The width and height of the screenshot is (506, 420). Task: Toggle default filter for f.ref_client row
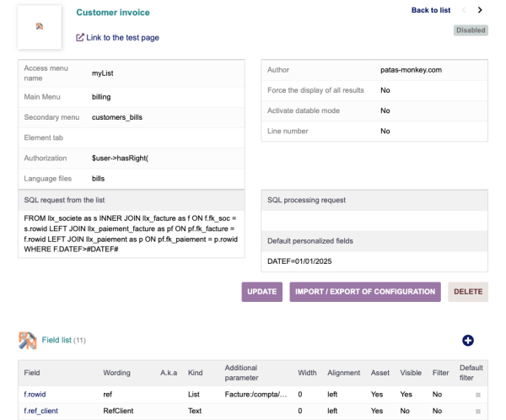coord(476,411)
